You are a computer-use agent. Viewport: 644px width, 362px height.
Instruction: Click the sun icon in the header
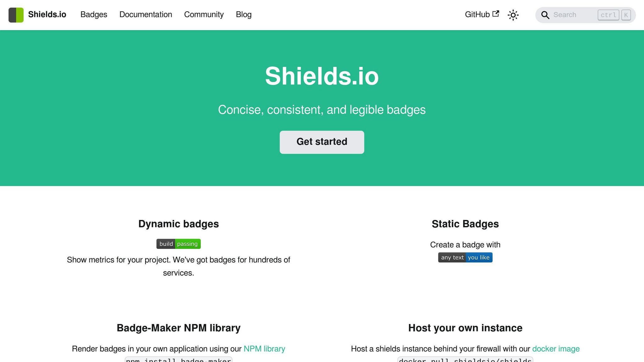point(513,15)
